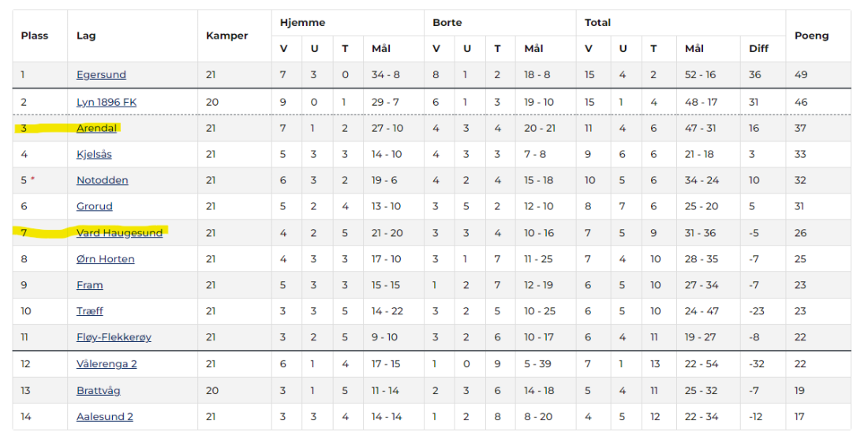Screen dimensions: 868x436
Task: Click the Brattvåg team link
Action: tap(99, 390)
